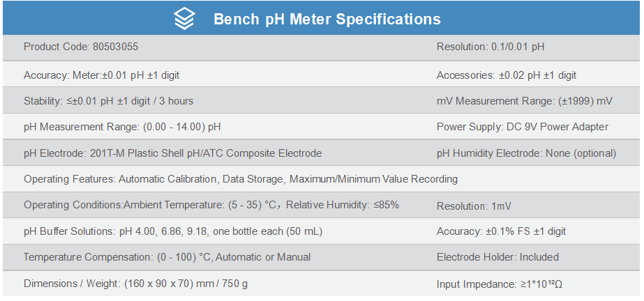644x301 pixels.
Task: Click the Operating Features row
Action: coord(241,179)
